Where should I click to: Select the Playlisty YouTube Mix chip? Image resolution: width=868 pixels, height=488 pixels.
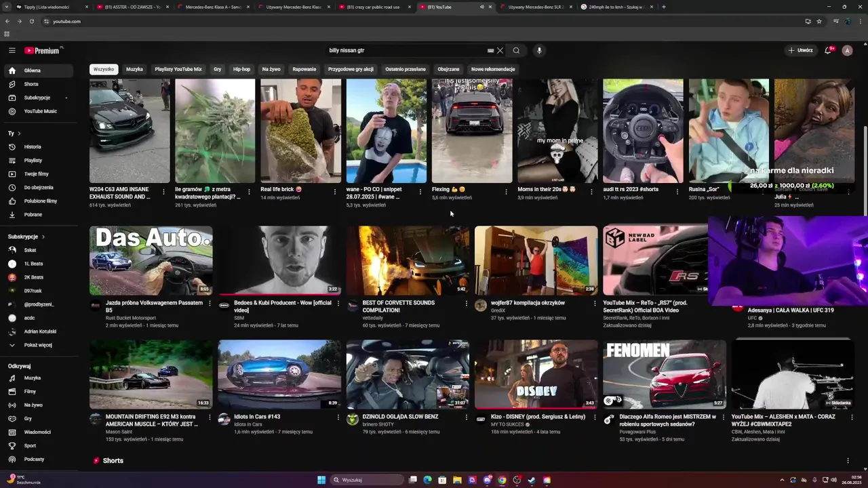178,69
